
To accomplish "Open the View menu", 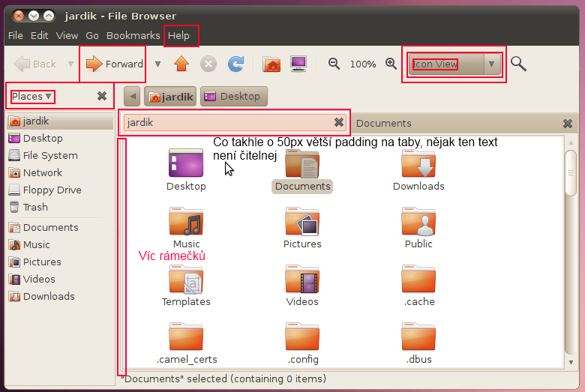I will point(67,35).
